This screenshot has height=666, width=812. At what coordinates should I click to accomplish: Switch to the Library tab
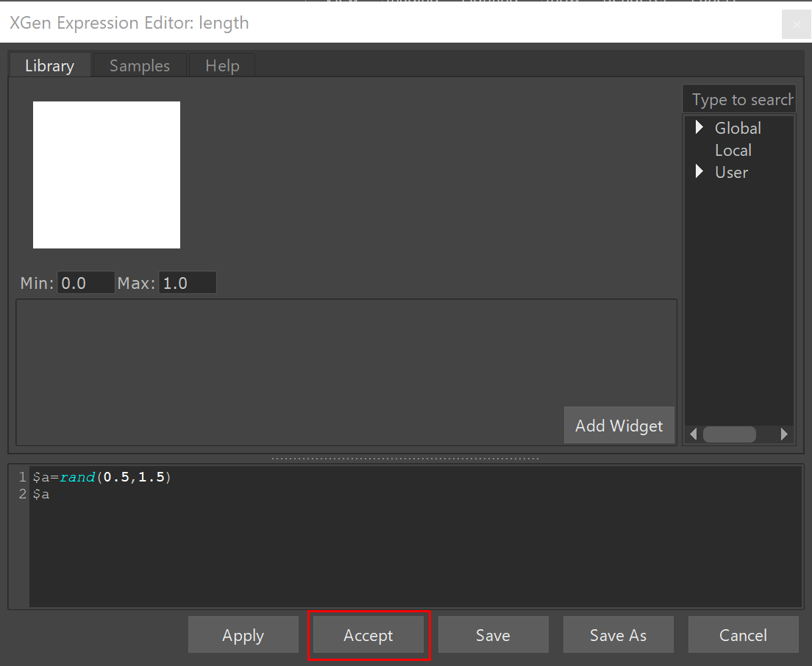[50, 65]
